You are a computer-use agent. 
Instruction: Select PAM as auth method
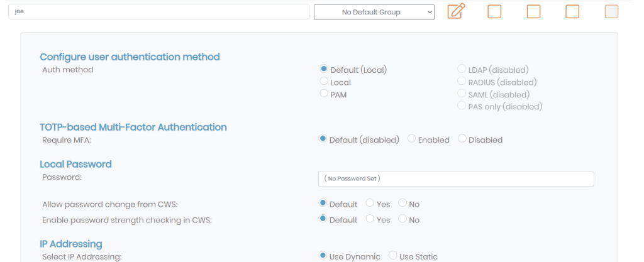click(x=324, y=94)
